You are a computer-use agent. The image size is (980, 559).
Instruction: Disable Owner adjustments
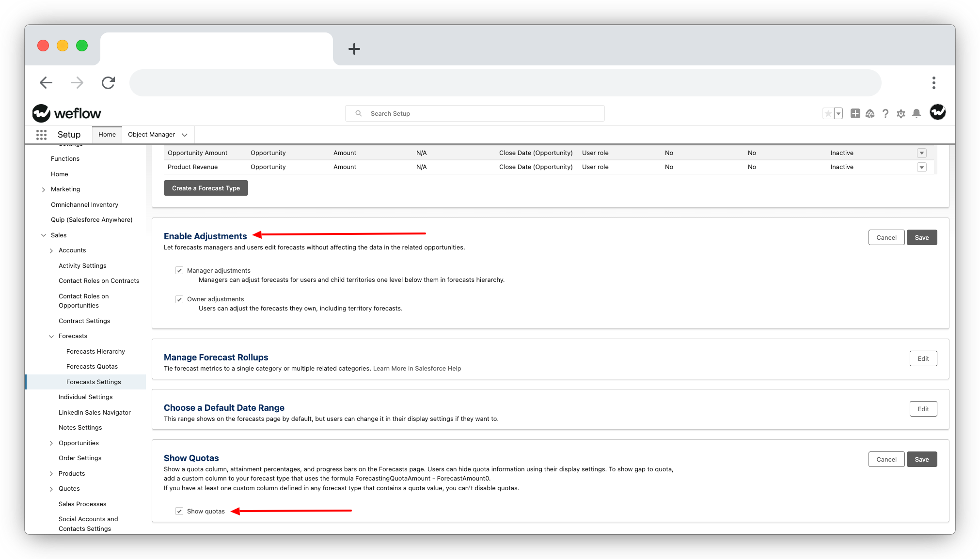point(179,299)
